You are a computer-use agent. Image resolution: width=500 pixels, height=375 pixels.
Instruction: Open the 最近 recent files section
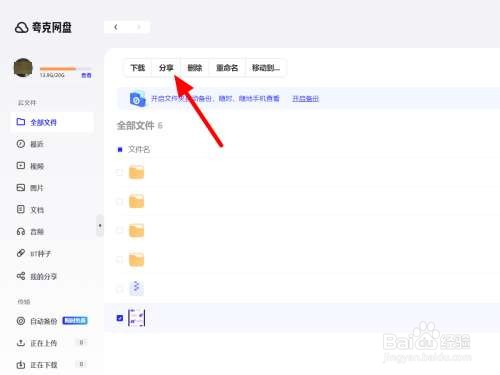tap(30, 144)
